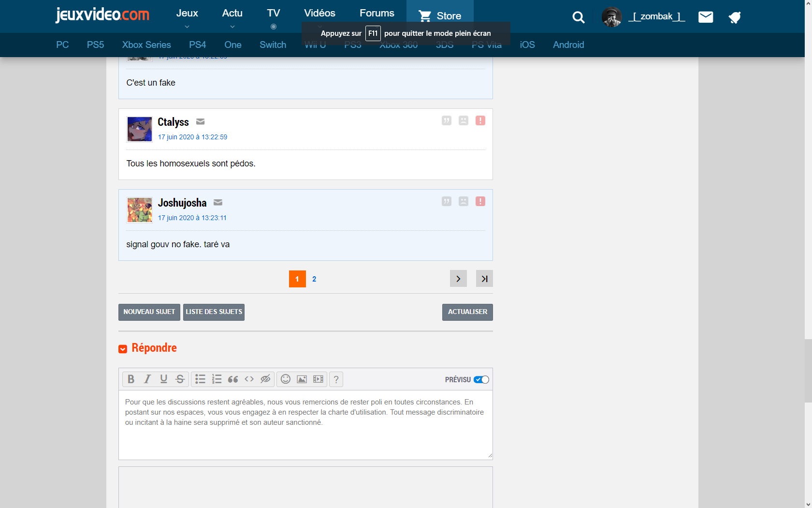The height and width of the screenshot is (508, 812).
Task: Click the Bold formatting icon
Action: tap(130, 379)
